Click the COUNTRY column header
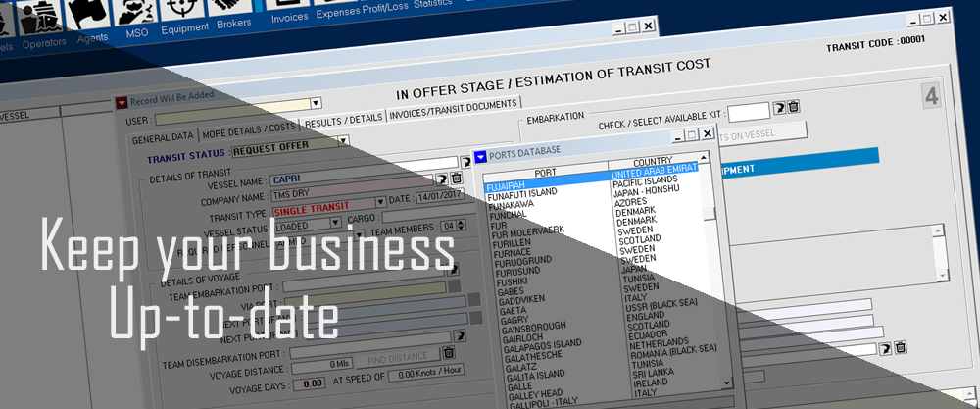The width and height of the screenshot is (980, 409). pyautogui.click(x=653, y=161)
